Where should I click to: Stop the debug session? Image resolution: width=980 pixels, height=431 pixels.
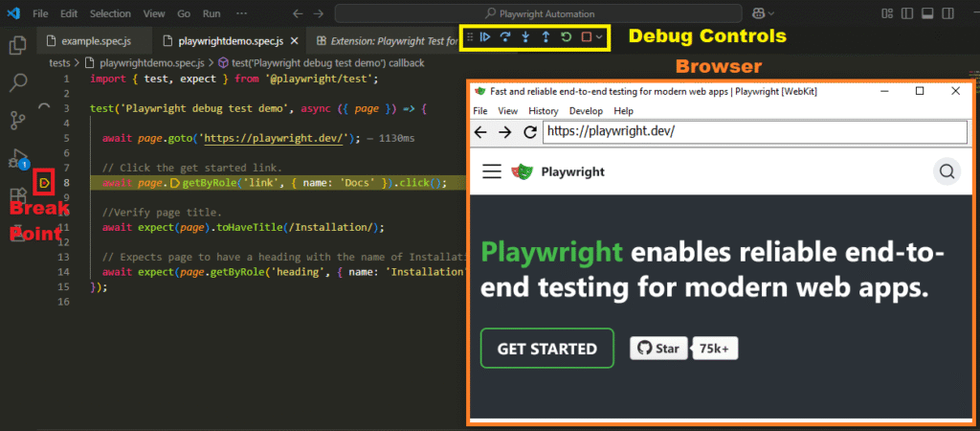pyautogui.click(x=587, y=37)
